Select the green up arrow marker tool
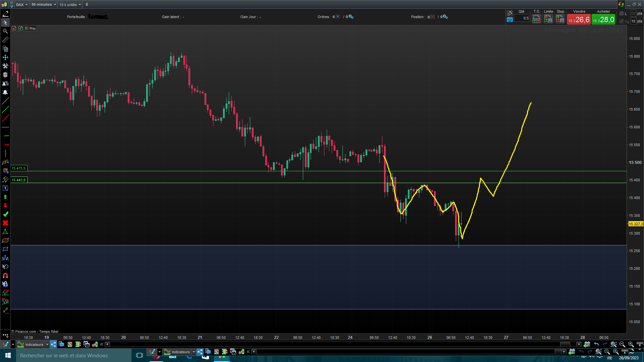The width and height of the screenshot is (644, 362). tap(5, 197)
